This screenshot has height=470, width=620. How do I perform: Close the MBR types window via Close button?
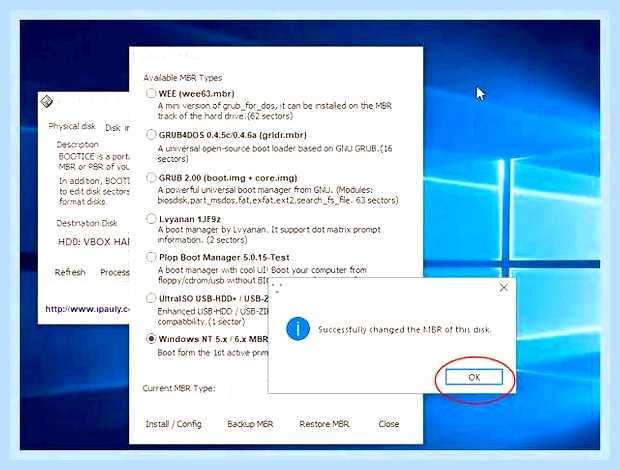click(x=389, y=424)
